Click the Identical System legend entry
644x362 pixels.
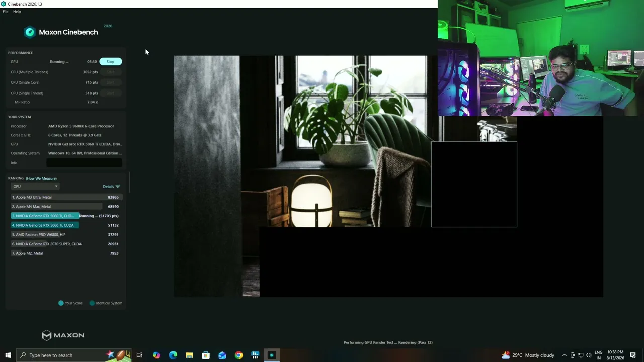pos(106,303)
